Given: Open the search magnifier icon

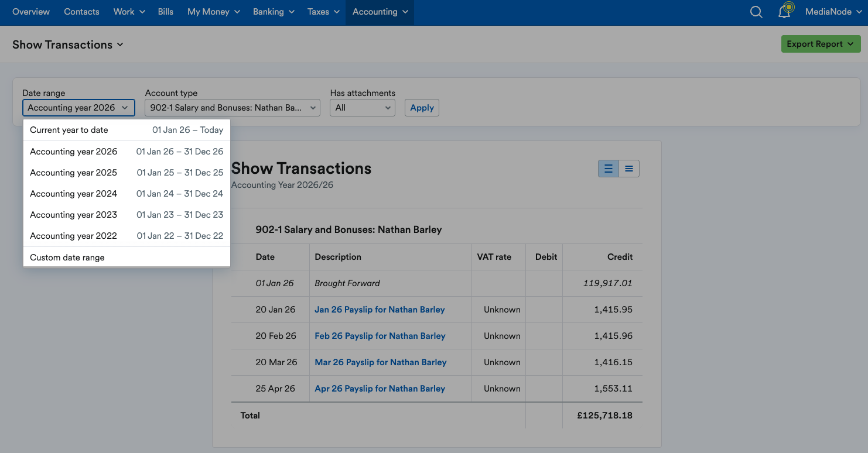Looking at the screenshot, I should [x=756, y=12].
